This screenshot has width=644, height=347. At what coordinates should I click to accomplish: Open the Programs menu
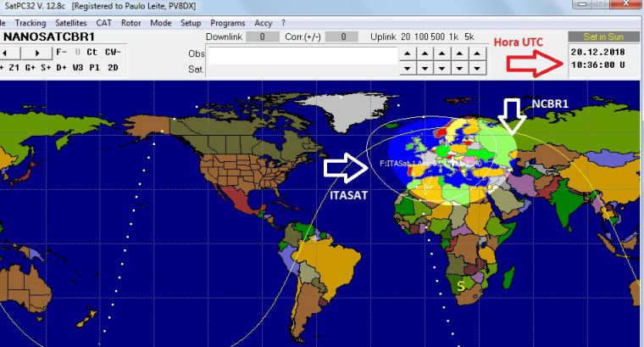pos(227,23)
